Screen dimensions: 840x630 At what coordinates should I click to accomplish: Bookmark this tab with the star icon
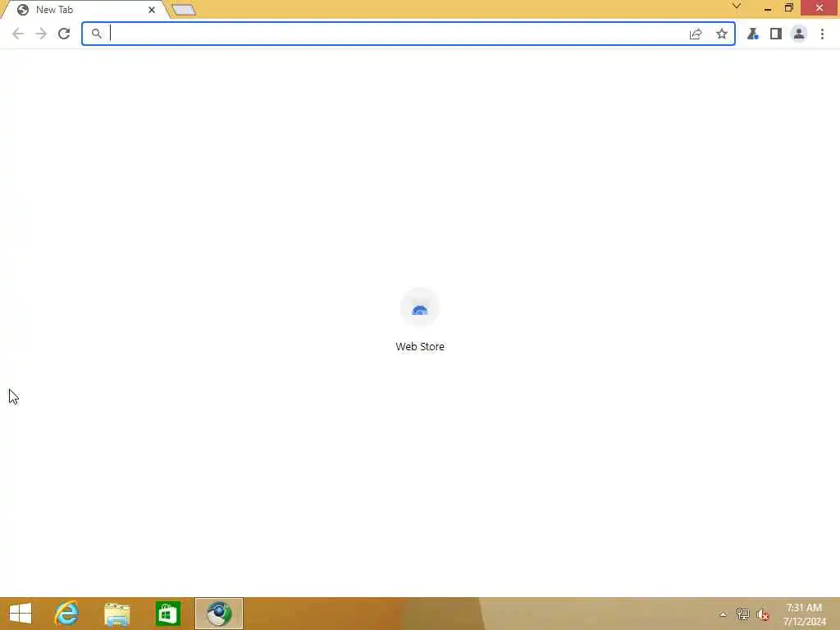[722, 34]
